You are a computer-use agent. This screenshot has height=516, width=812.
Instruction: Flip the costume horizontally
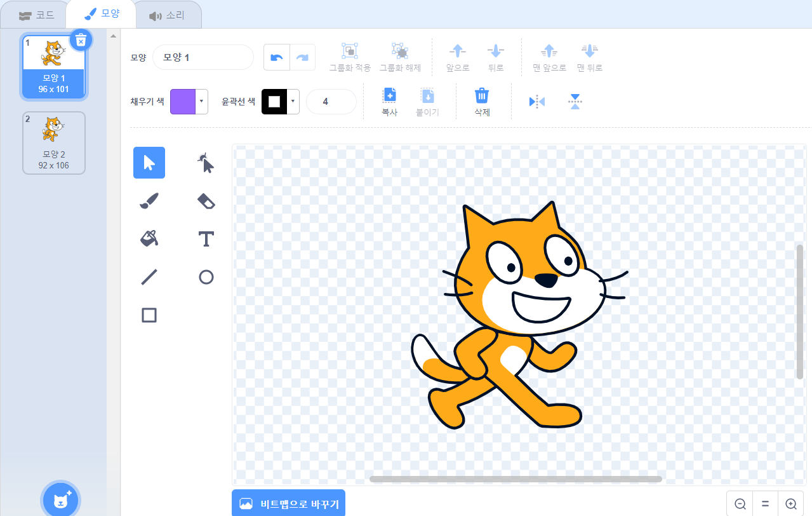click(x=537, y=102)
